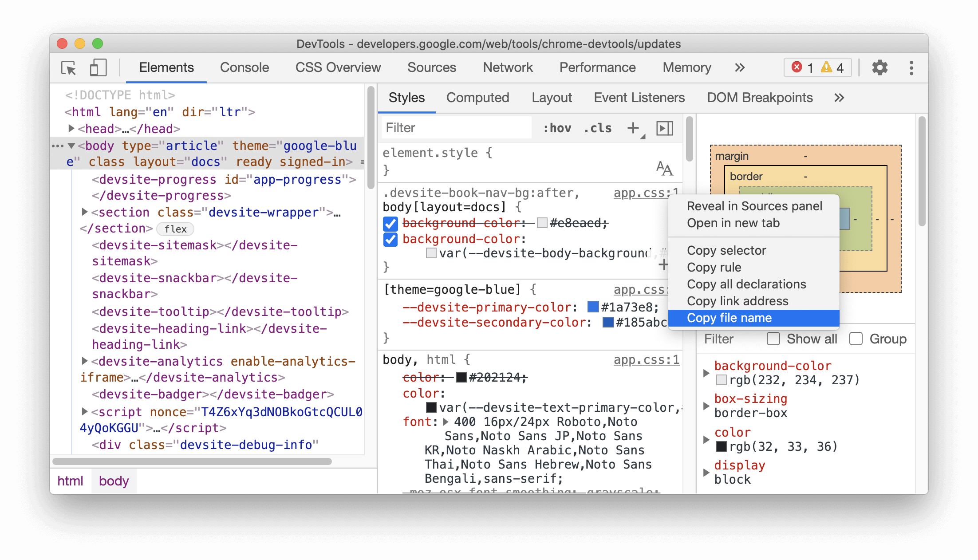Select the Computed tab
The image size is (978, 560).
pyautogui.click(x=478, y=97)
